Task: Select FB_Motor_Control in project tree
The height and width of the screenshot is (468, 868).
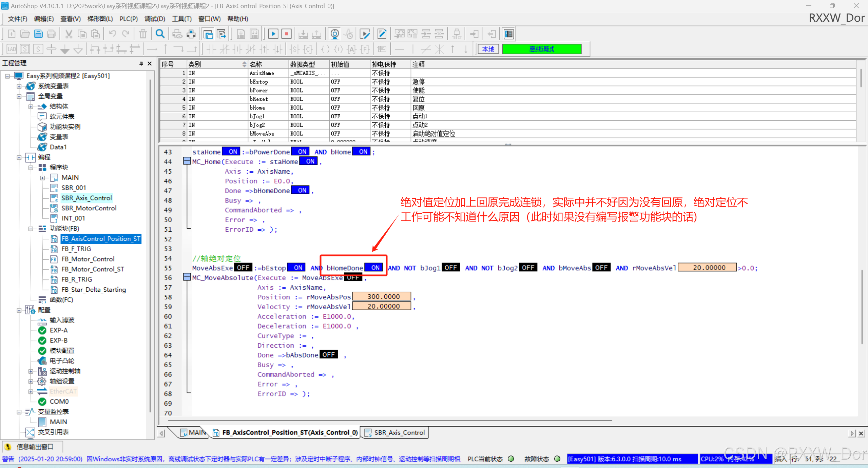Action: pos(88,259)
